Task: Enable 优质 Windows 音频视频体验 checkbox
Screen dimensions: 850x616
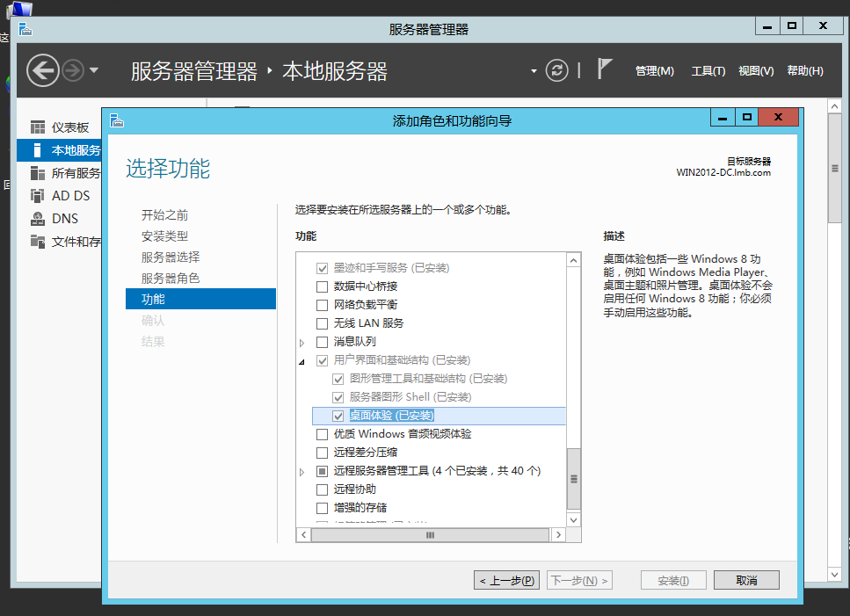Action: click(x=322, y=434)
